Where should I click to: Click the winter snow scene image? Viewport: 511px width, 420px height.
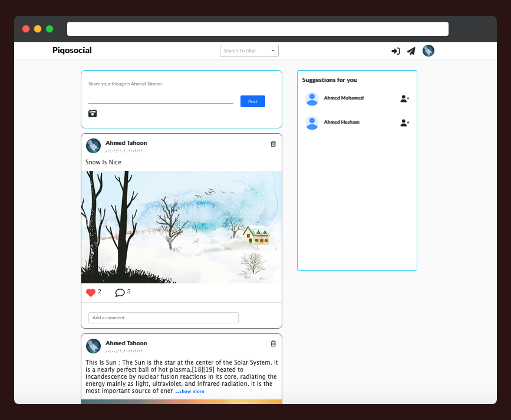click(x=181, y=226)
